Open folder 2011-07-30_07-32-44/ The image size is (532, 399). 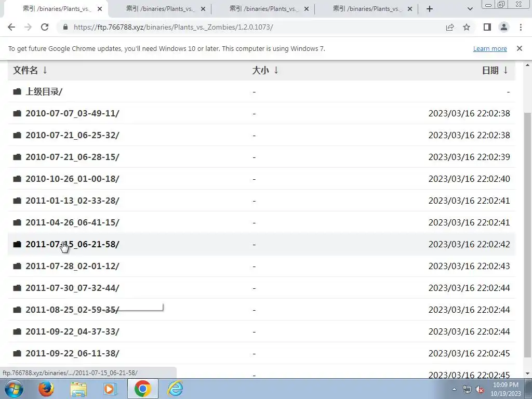pos(72,288)
